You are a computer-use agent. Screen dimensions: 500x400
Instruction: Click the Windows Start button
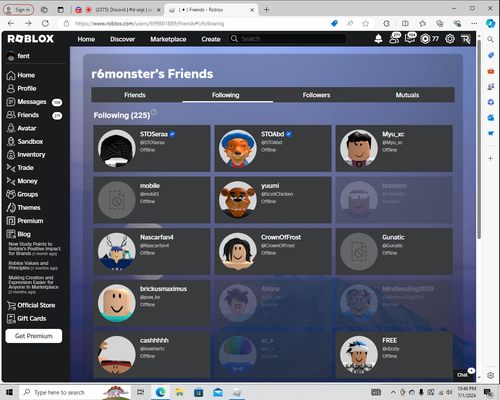click(x=9, y=392)
